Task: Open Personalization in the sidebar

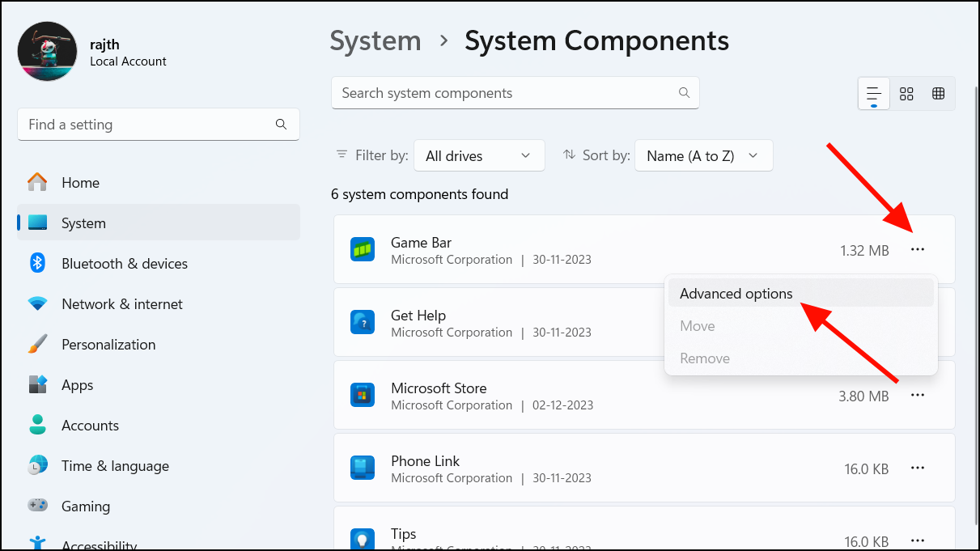Action: (108, 345)
